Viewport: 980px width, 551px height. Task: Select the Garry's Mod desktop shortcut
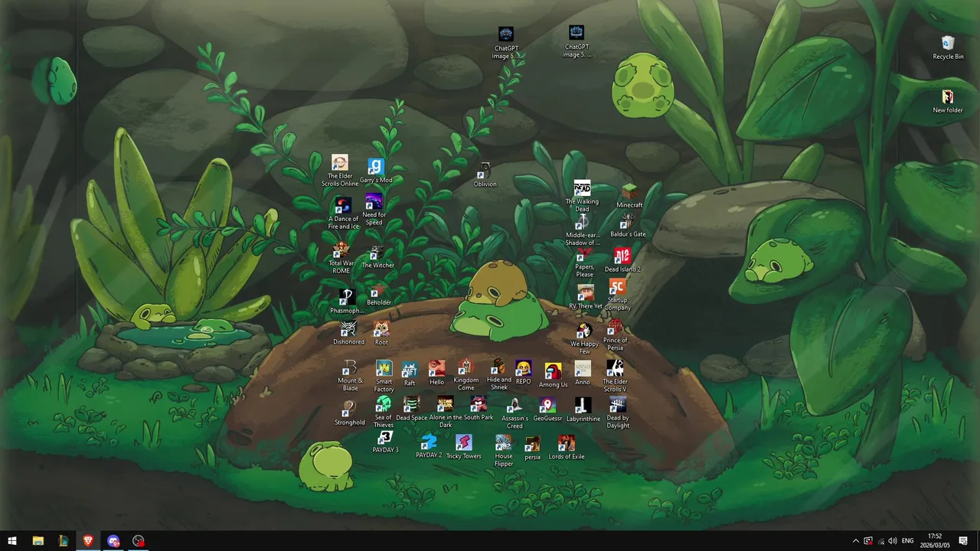pos(376,171)
